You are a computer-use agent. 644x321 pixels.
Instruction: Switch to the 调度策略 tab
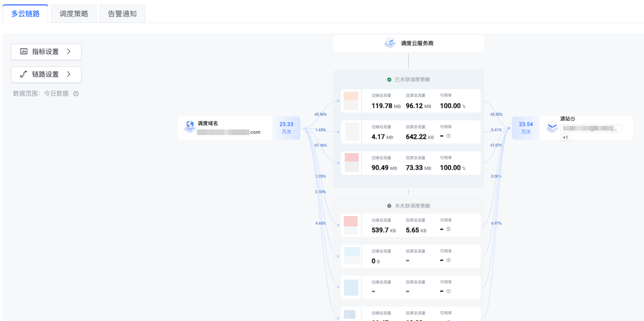(74, 14)
